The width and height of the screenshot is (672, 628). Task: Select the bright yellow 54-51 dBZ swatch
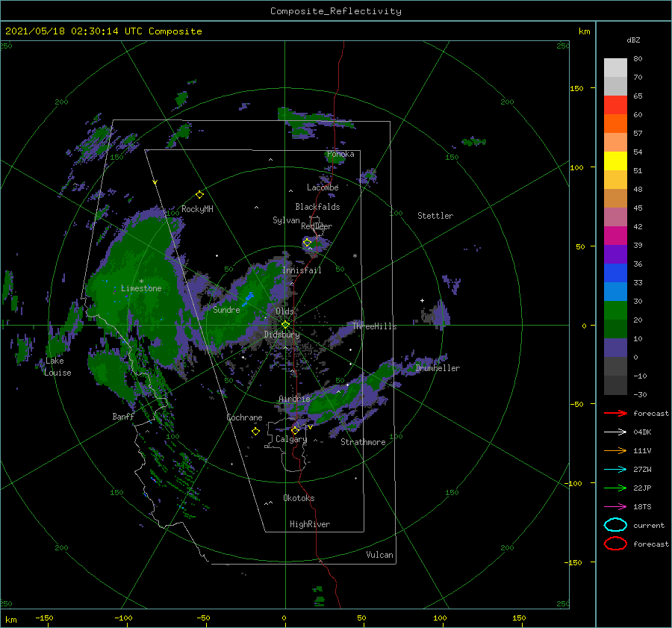tap(615, 161)
